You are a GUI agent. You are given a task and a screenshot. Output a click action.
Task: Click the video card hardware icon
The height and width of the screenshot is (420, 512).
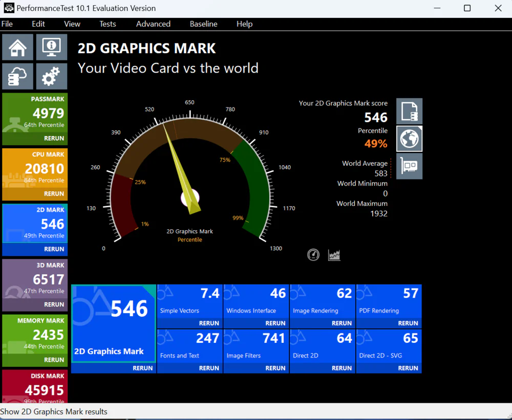[x=409, y=166]
